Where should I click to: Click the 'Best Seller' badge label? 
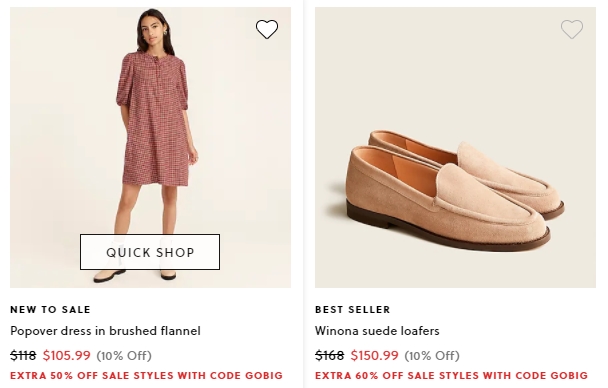coord(352,309)
